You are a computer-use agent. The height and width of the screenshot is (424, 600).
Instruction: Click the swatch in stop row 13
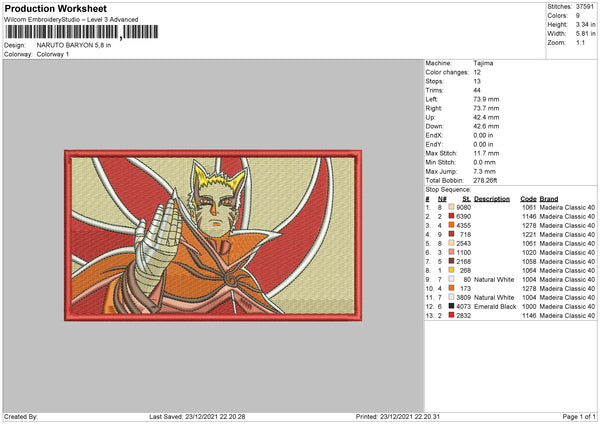point(452,315)
